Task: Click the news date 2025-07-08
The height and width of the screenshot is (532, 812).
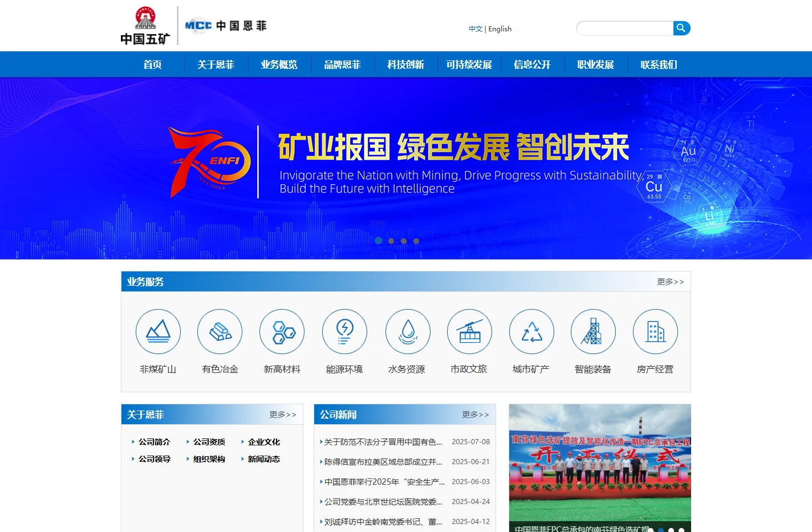Action: tap(470, 442)
